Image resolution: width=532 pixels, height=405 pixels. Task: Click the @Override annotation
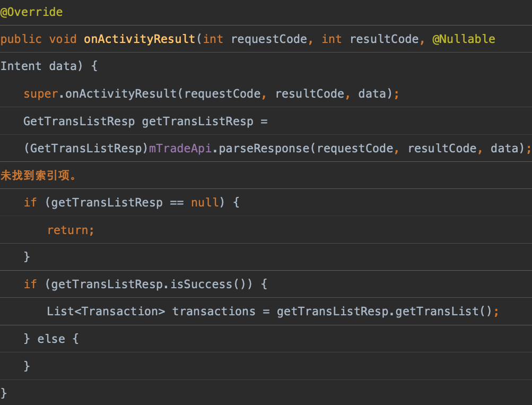click(32, 12)
